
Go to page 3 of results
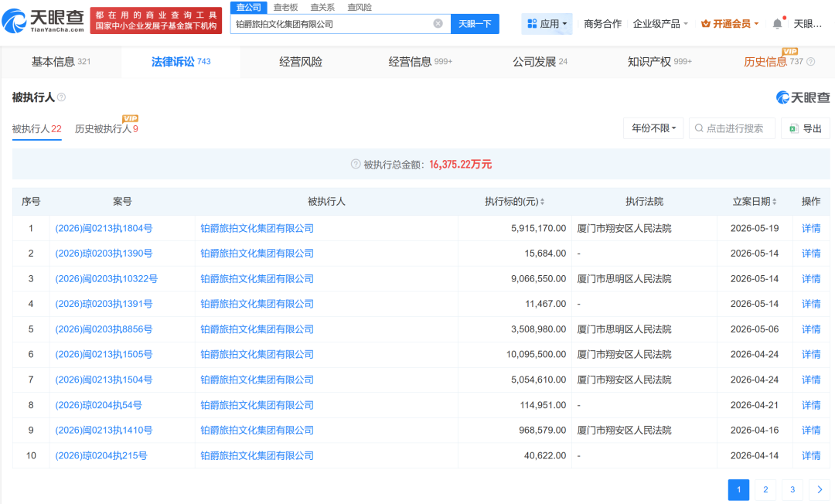(792, 489)
